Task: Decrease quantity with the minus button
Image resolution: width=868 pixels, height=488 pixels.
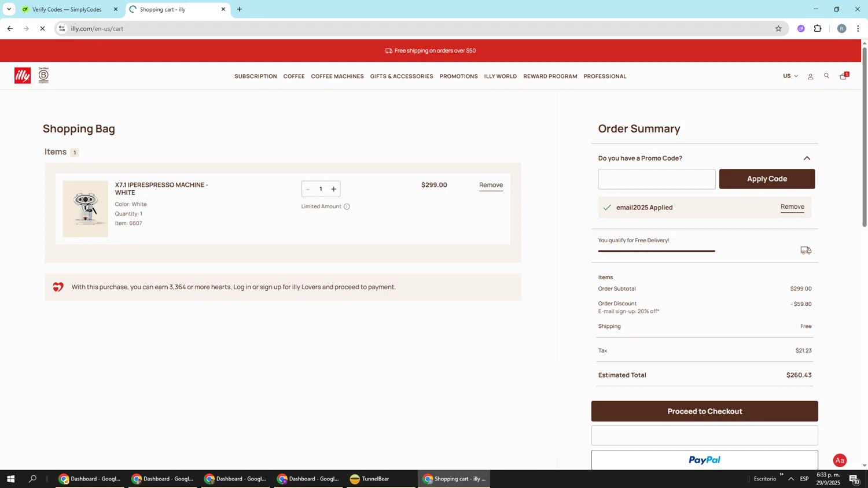Action: (308, 189)
